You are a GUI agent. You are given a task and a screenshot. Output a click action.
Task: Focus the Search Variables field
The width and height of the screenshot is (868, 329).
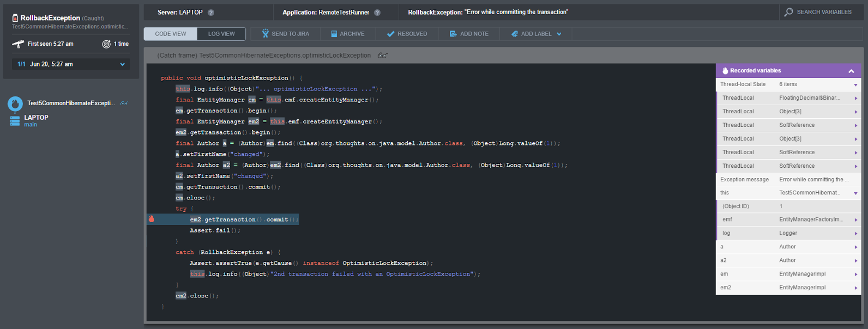[x=822, y=12]
